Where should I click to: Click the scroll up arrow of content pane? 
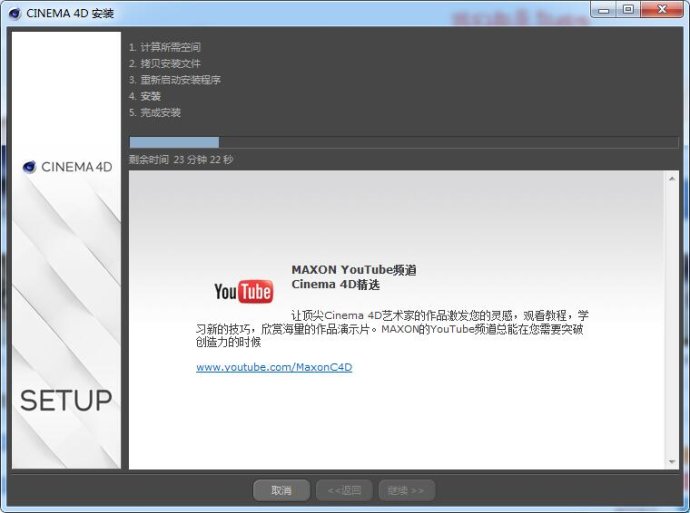pyautogui.click(x=672, y=179)
